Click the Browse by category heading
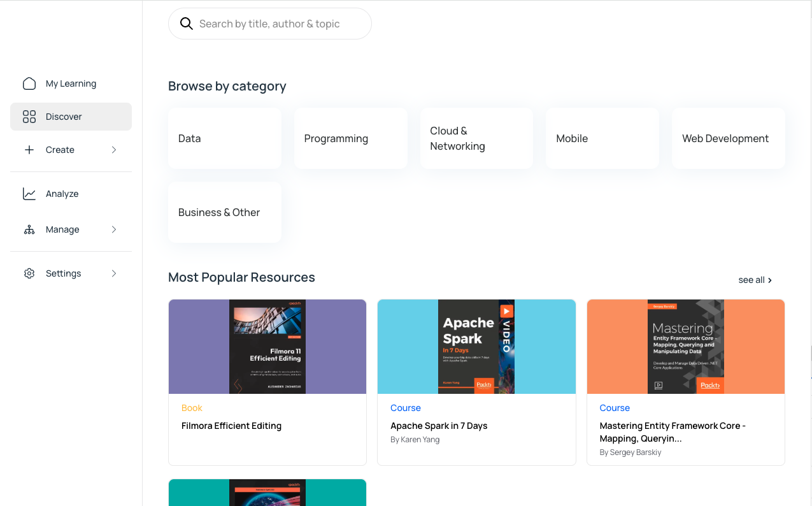 pyautogui.click(x=227, y=86)
